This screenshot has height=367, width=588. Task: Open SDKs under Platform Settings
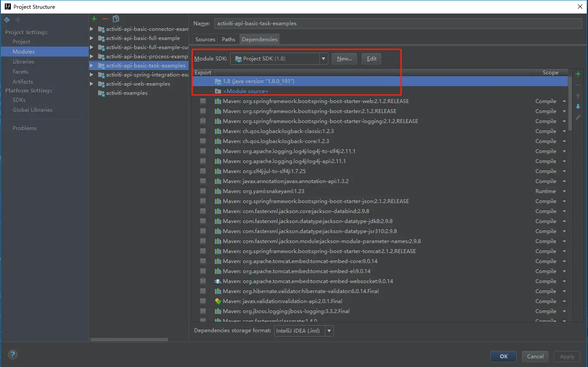point(19,100)
